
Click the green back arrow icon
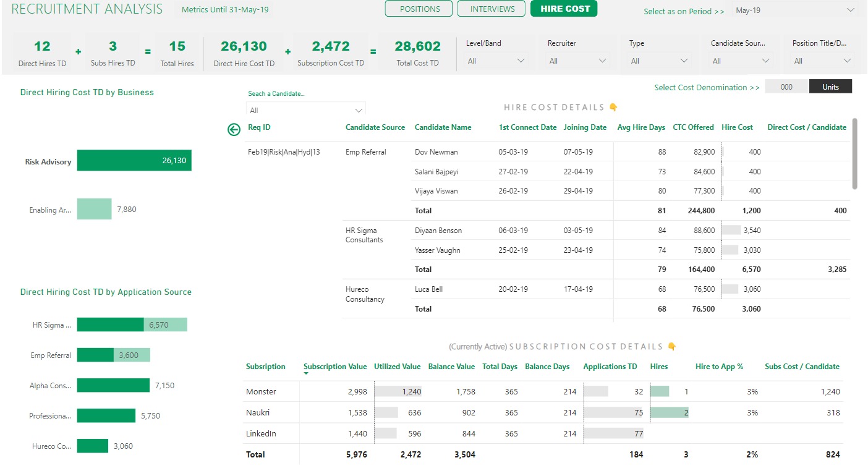click(x=234, y=129)
